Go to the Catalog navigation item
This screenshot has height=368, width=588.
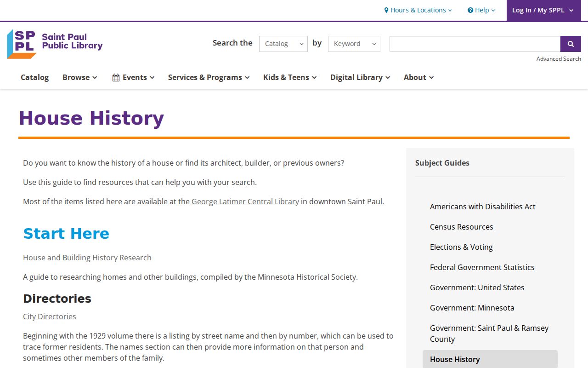(x=34, y=77)
